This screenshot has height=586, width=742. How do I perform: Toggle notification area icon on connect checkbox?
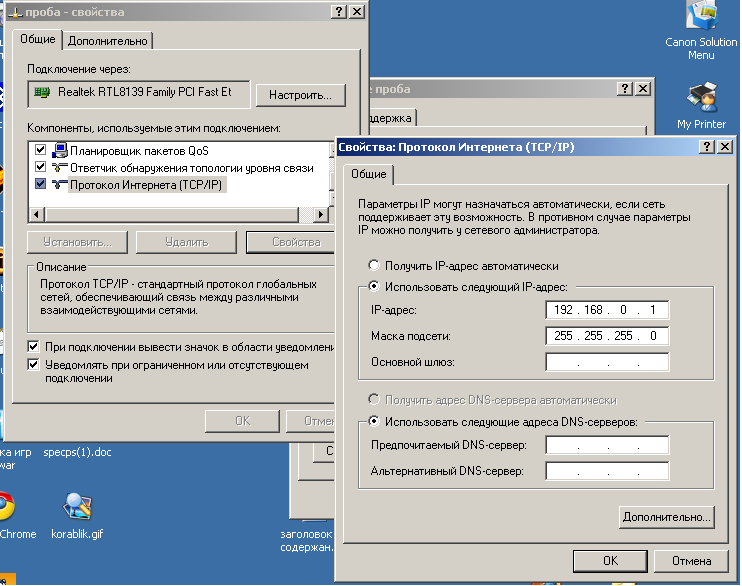[x=34, y=347]
